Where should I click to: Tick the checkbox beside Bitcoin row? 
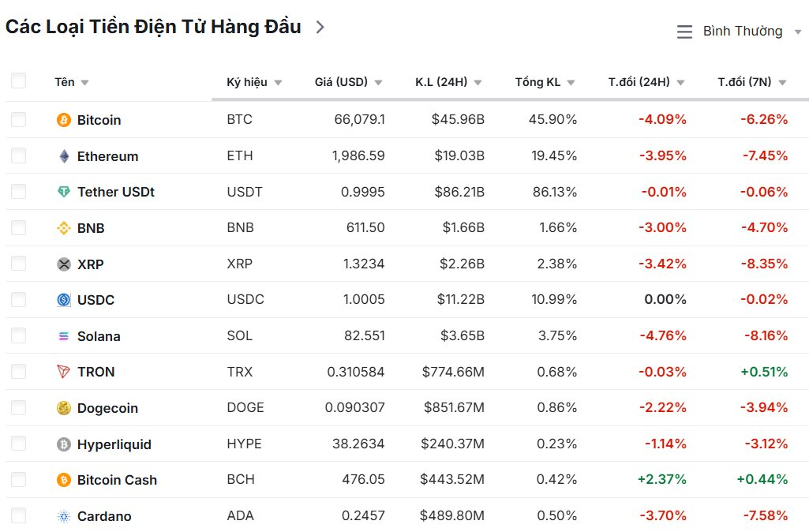coord(18,120)
